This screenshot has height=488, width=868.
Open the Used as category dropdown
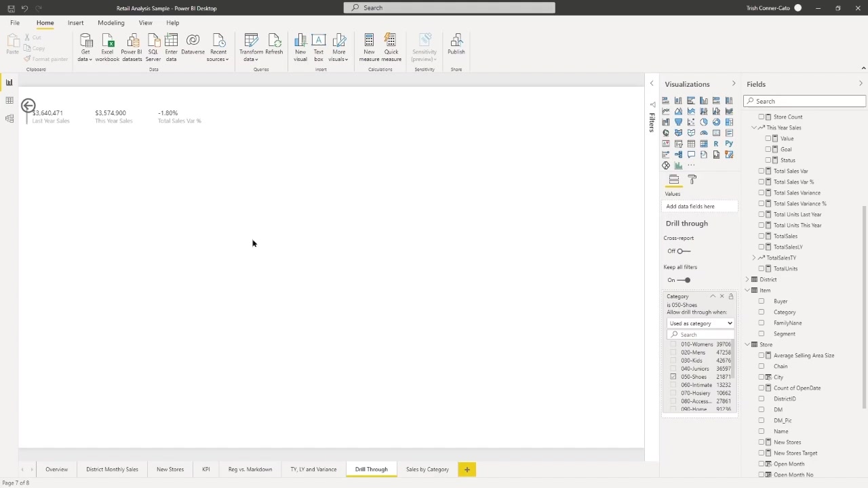click(x=701, y=323)
